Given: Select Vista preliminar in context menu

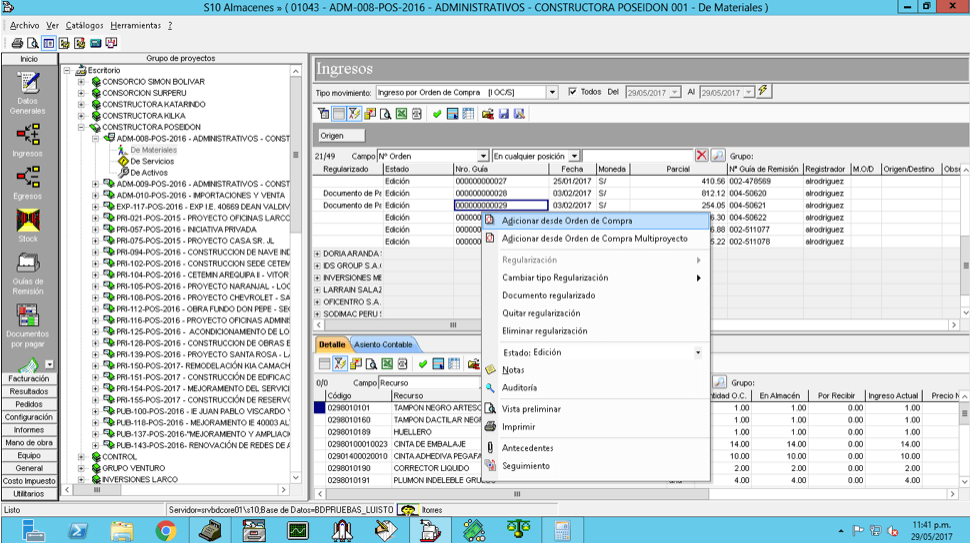Looking at the screenshot, I should [531, 409].
